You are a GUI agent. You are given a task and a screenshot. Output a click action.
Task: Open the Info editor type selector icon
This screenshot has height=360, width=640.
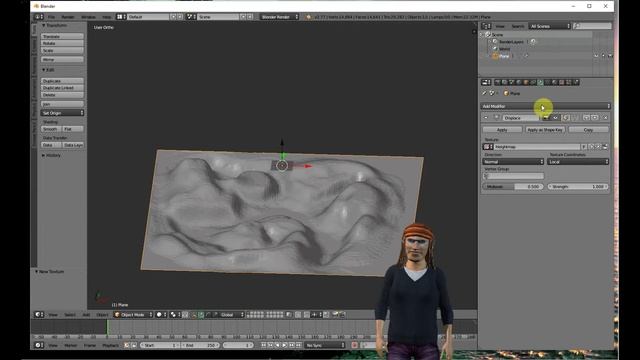(38, 17)
